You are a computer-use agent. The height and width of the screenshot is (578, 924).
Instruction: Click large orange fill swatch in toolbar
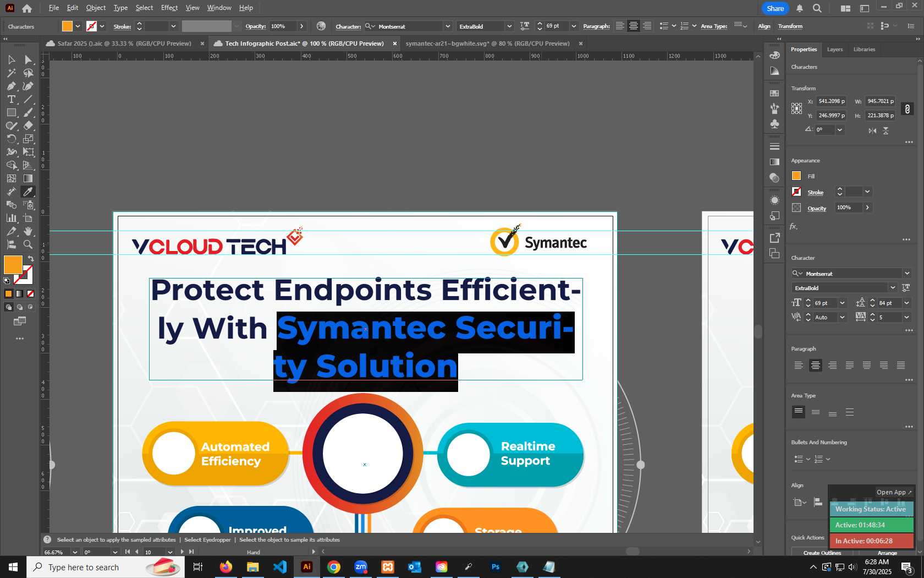(13, 265)
